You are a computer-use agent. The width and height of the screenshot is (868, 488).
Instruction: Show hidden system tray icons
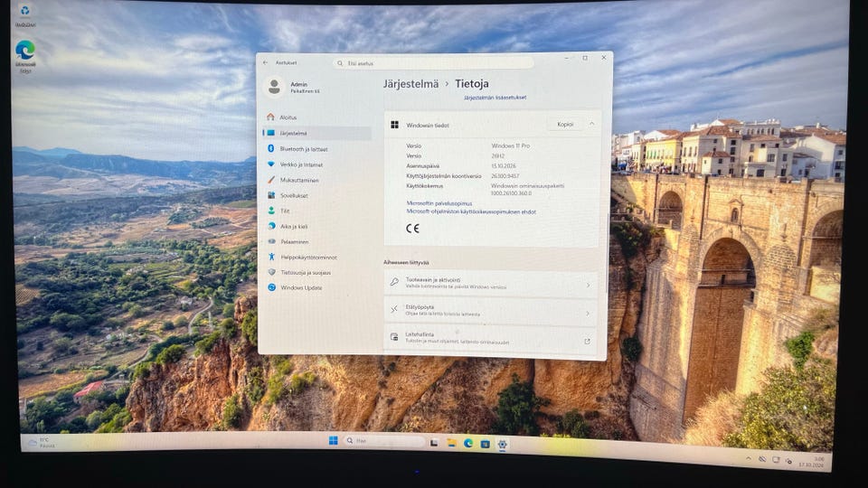(x=749, y=458)
